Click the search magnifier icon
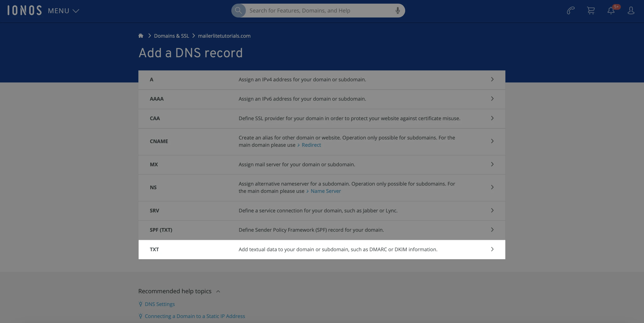The image size is (644, 323). coord(238,10)
